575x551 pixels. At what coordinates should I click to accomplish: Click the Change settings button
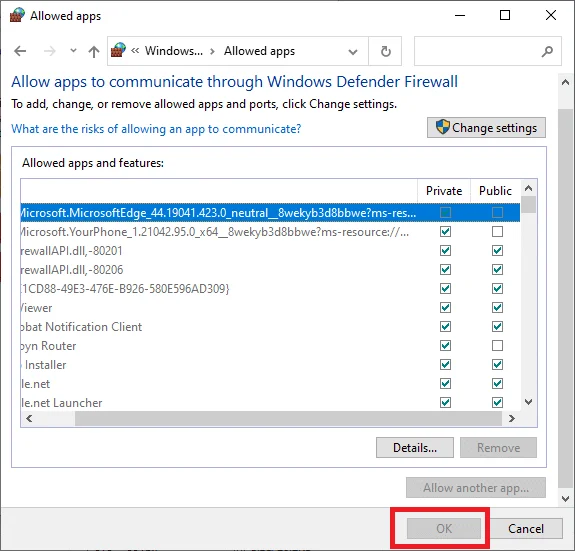pos(486,128)
